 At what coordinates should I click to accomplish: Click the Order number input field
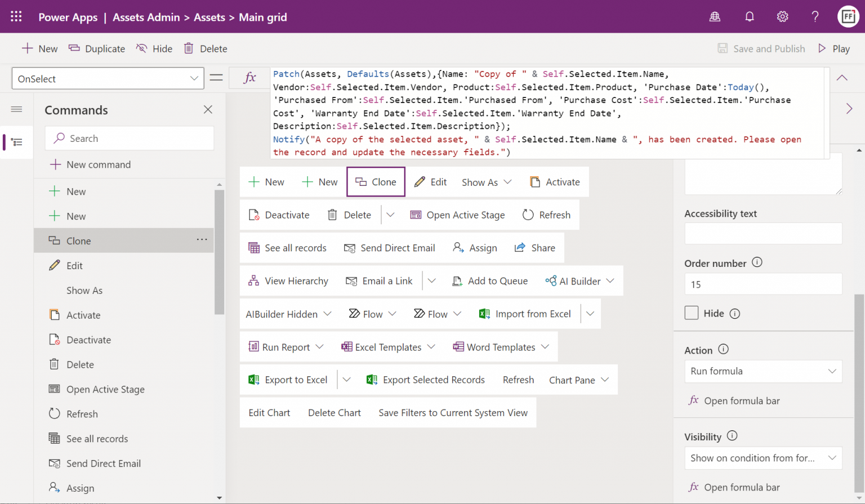click(763, 284)
